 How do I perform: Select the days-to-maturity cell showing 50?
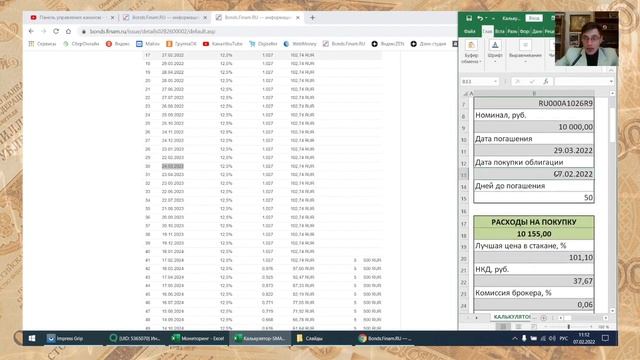533,198
